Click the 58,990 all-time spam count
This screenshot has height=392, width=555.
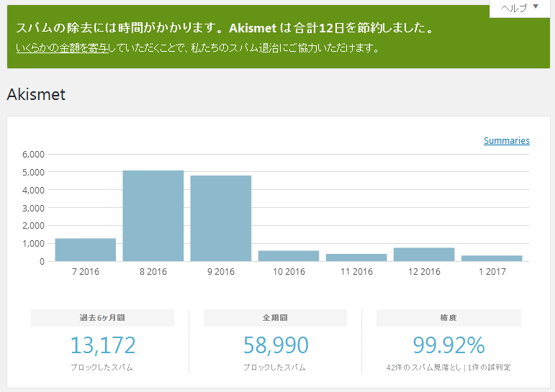(x=276, y=345)
